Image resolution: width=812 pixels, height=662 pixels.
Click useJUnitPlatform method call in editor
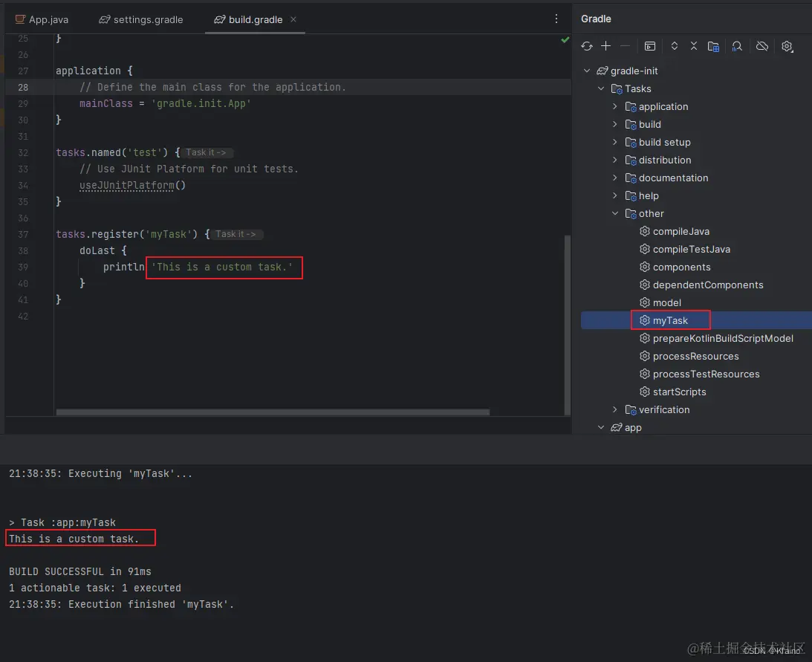127,185
